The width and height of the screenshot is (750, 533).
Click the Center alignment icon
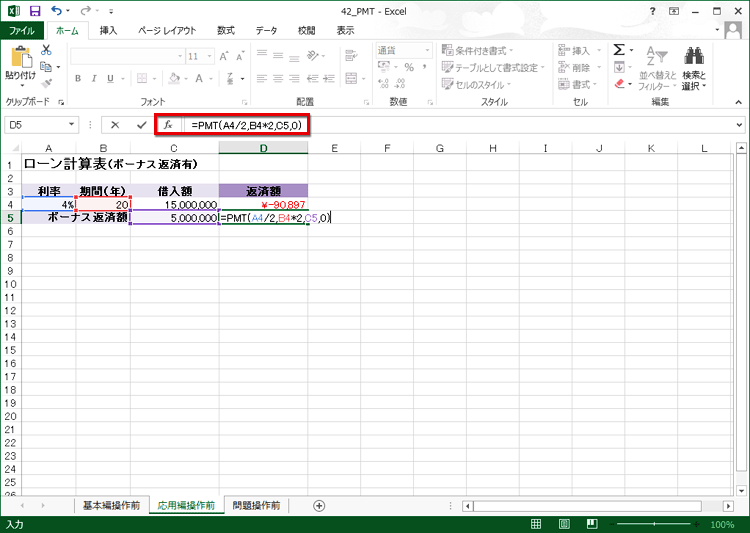click(278, 78)
